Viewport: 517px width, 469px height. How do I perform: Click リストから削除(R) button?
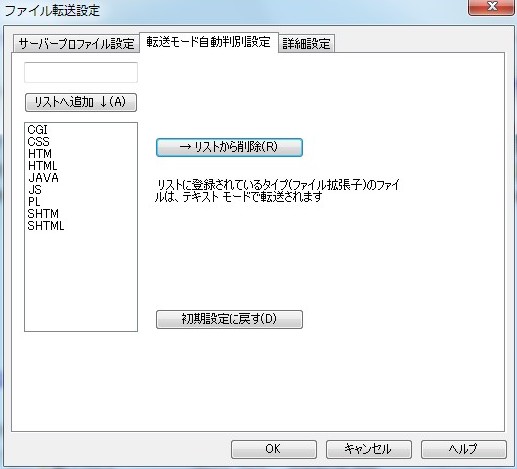point(229,147)
